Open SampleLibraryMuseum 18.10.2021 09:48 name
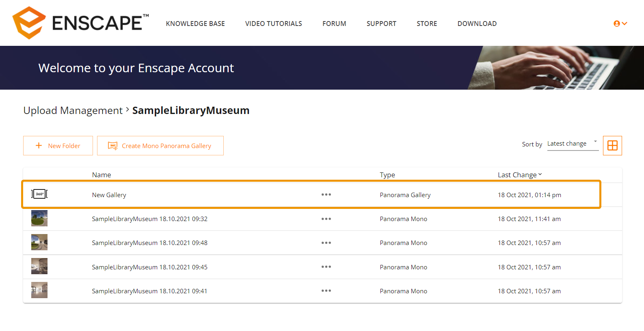This screenshot has height=331, width=644. pyautogui.click(x=150, y=243)
